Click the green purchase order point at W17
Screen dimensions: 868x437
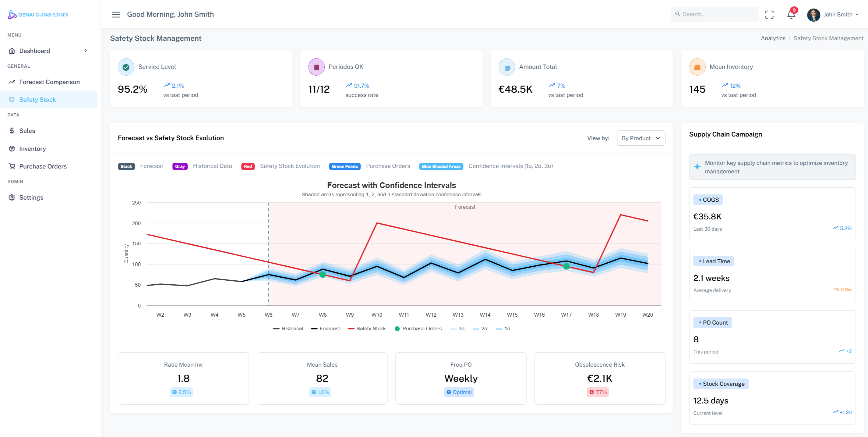tap(566, 266)
